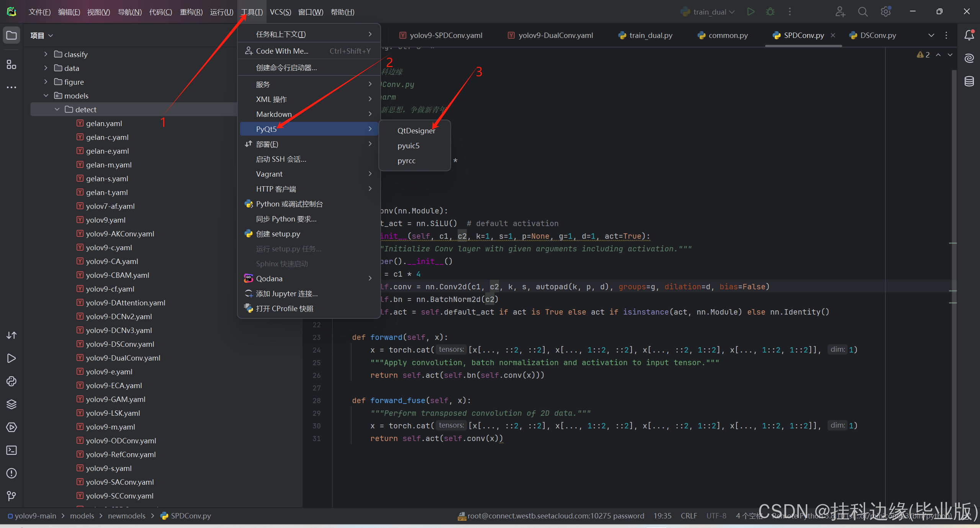This screenshot has width=980, height=528.
Task: Switch to the train_dual.py tab
Action: pyautogui.click(x=645, y=35)
